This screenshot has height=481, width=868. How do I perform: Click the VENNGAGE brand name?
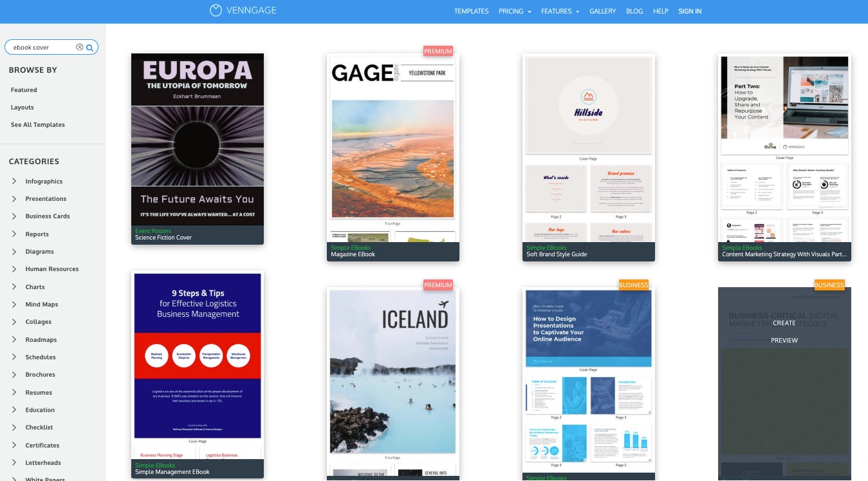pos(253,11)
